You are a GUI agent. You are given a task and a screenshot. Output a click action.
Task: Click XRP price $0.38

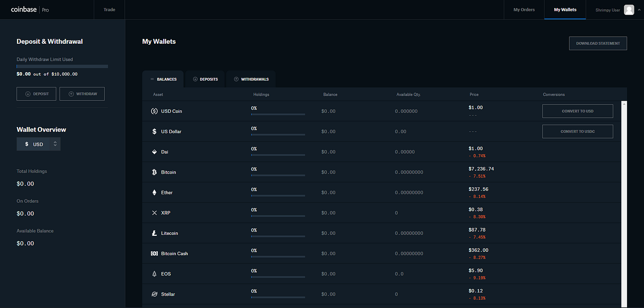click(476, 209)
